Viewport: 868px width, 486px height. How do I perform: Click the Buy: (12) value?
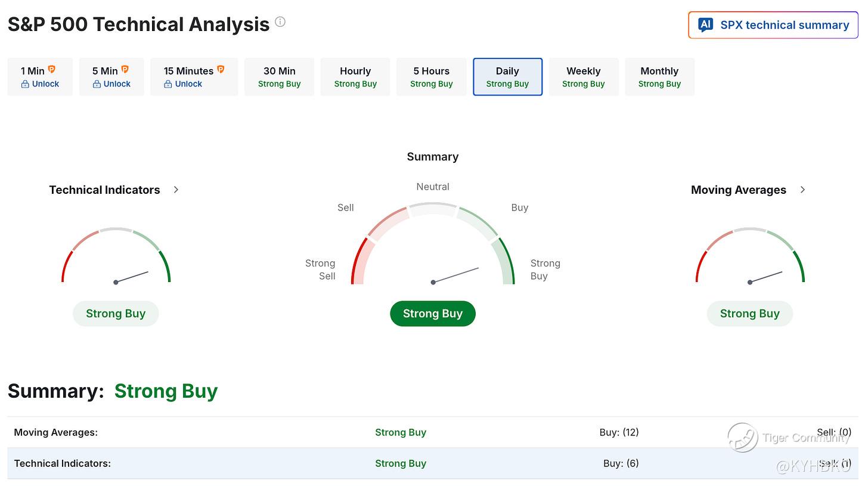click(x=619, y=432)
